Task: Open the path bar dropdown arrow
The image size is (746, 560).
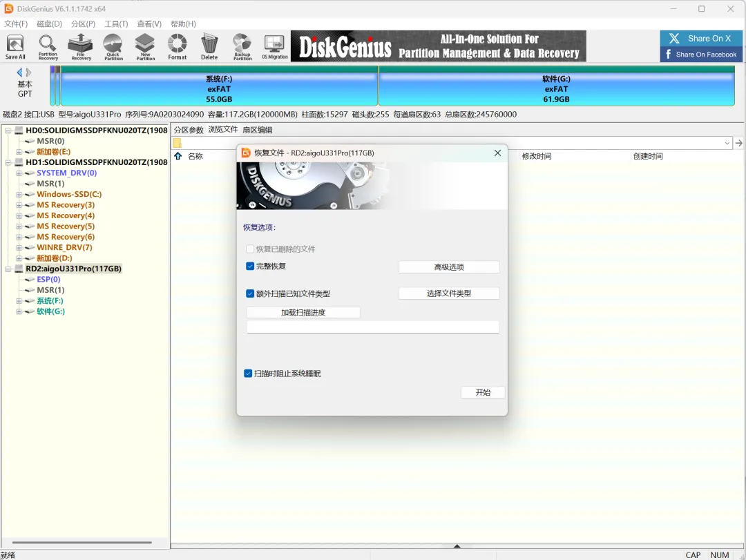Action: point(727,143)
